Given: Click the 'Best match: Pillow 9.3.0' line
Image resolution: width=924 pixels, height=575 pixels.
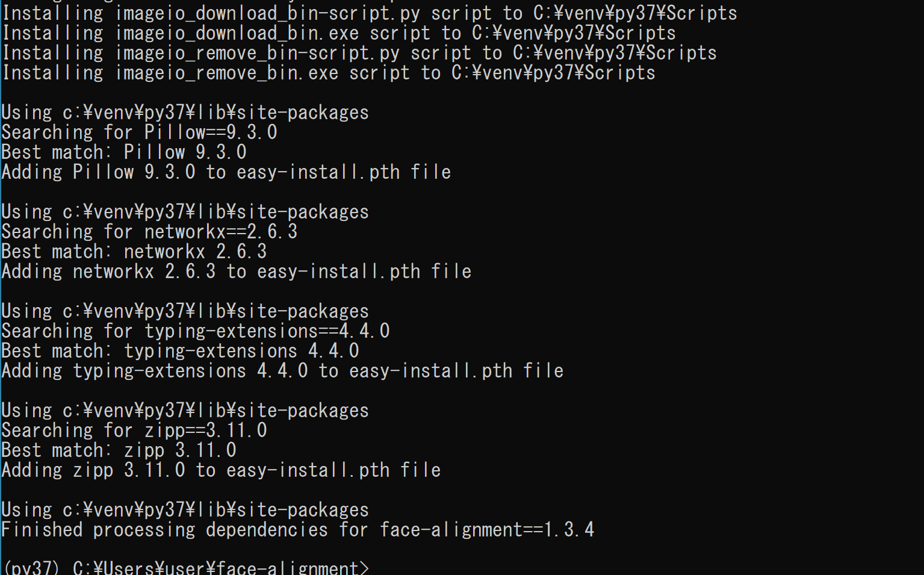Looking at the screenshot, I should coord(125,152).
